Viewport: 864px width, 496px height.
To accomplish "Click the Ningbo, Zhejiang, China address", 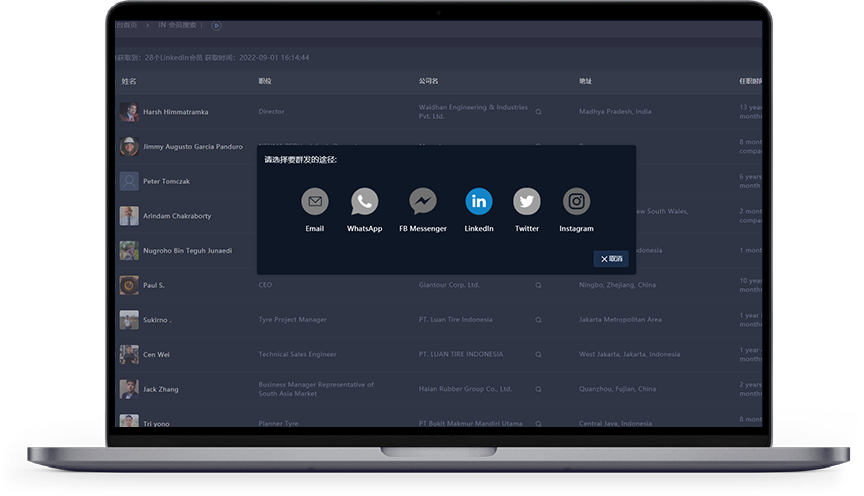I will tap(617, 285).
